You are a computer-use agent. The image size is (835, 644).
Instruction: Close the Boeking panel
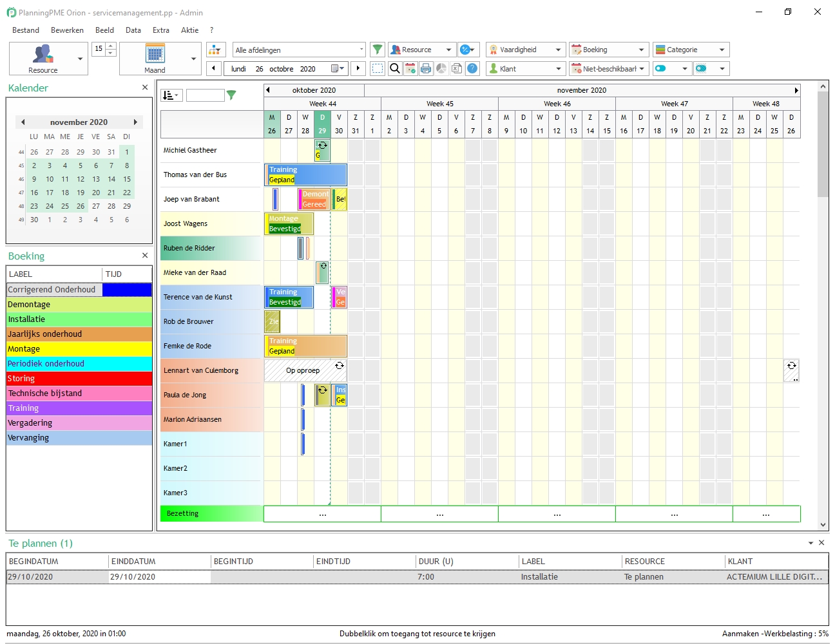click(x=145, y=255)
